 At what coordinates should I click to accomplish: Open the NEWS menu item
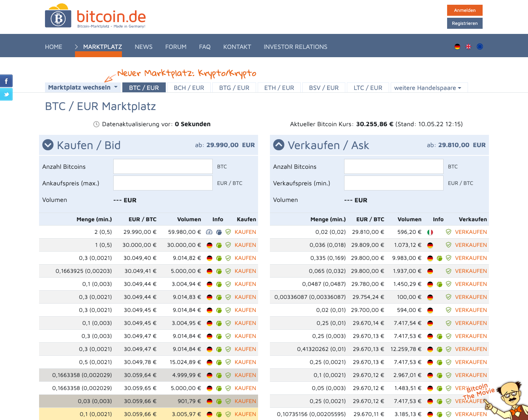coord(143,47)
